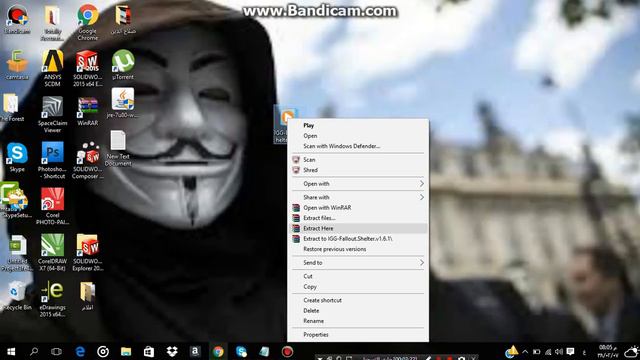Open the ANSYS SCDM desktop icon
The width and height of the screenshot is (640, 360).
pyautogui.click(x=53, y=68)
